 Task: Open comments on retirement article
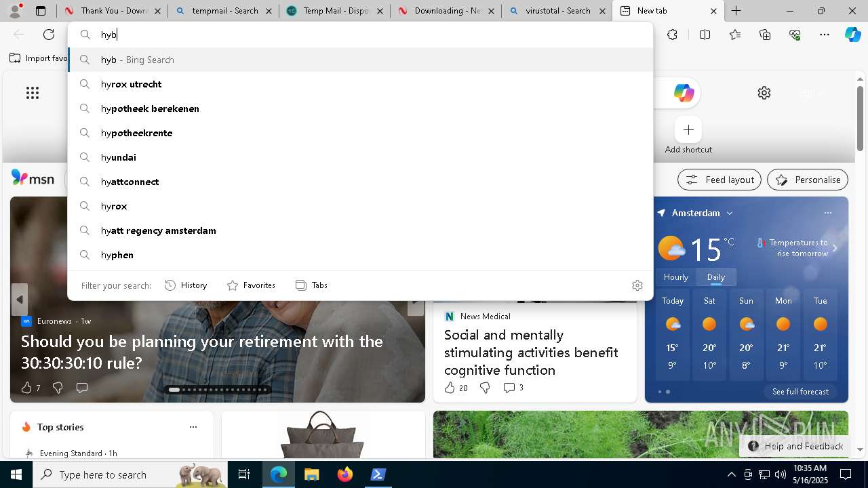(82, 388)
